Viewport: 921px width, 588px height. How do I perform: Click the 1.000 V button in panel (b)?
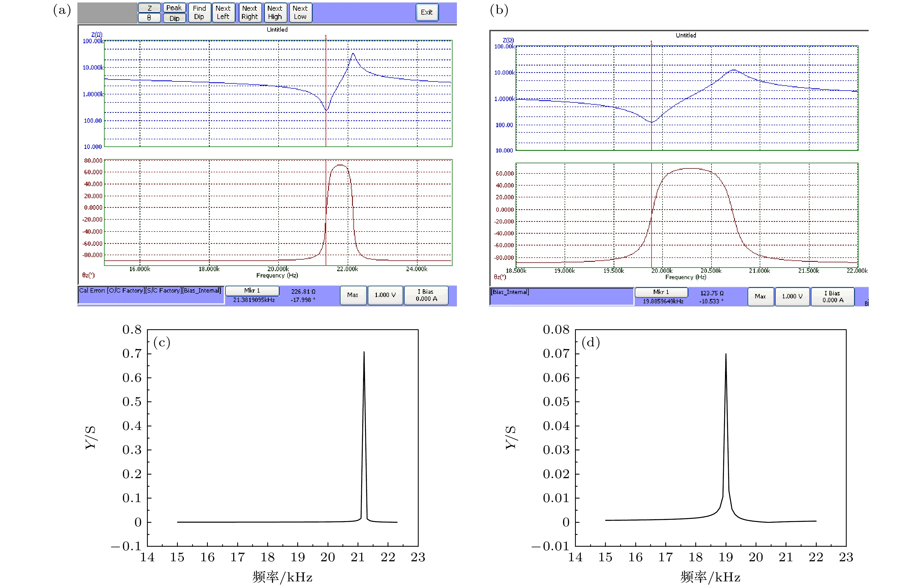pos(792,296)
